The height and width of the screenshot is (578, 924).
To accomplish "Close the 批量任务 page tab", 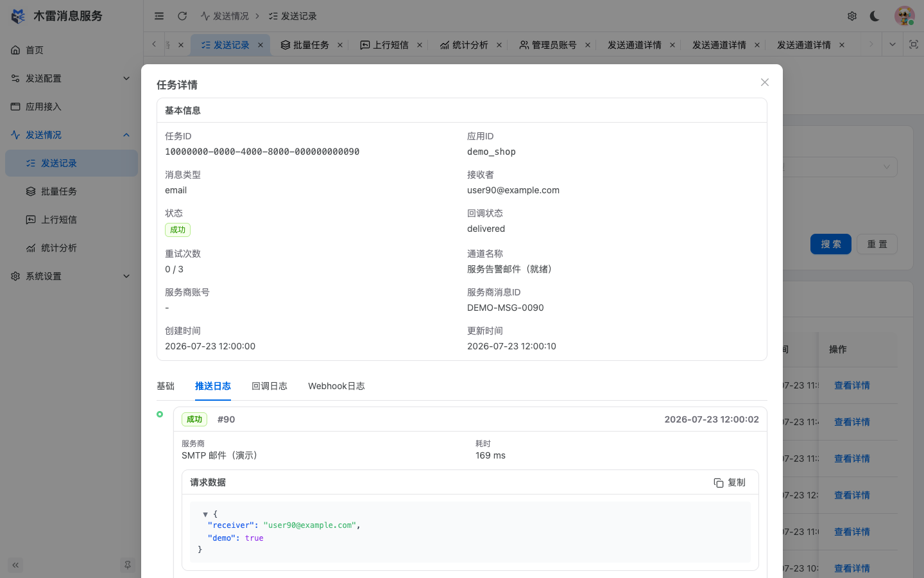I will [340, 45].
